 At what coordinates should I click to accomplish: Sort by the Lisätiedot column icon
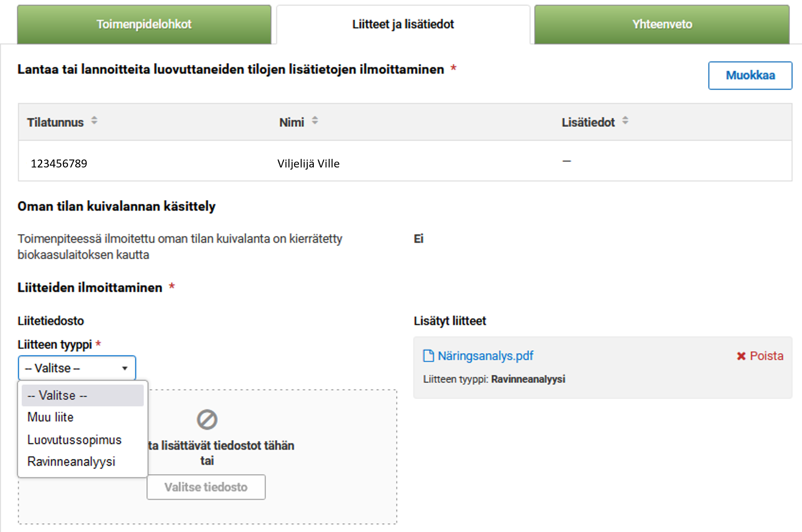pos(625,120)
